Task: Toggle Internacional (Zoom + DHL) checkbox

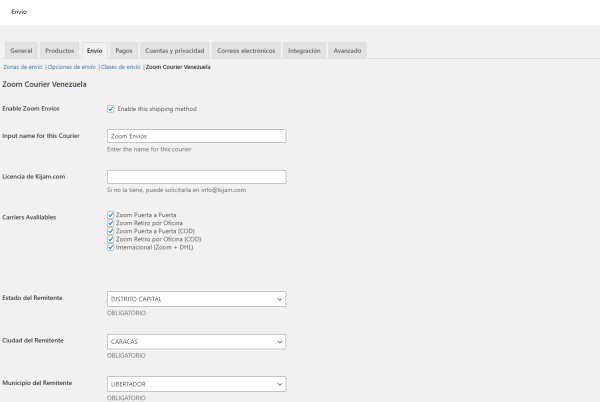Action: [111, 247]
